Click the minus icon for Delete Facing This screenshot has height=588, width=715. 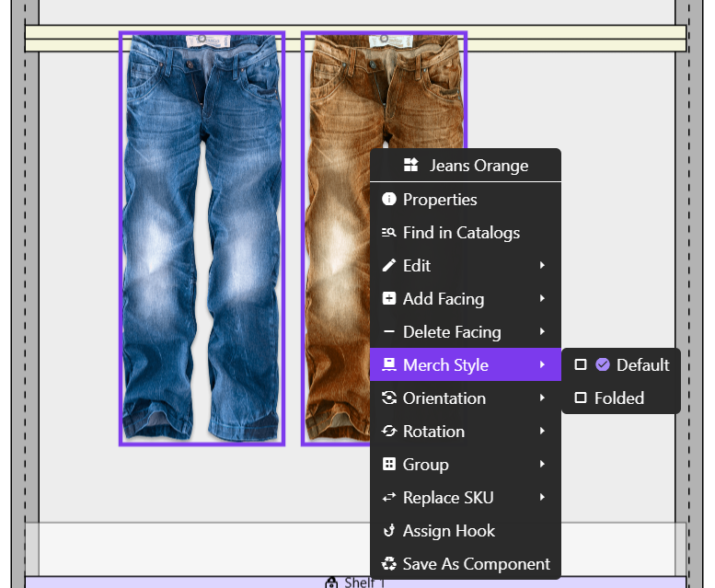pyautogui.click(x=388, y=332)
